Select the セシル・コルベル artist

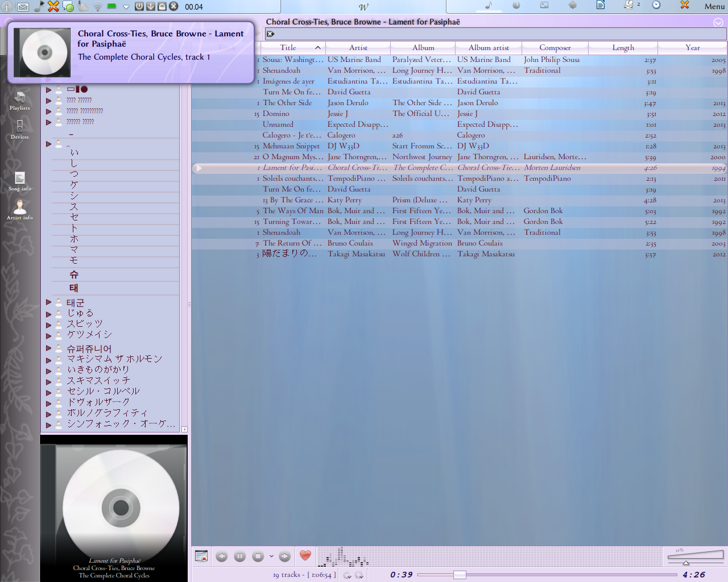click(x=103, y=392)
